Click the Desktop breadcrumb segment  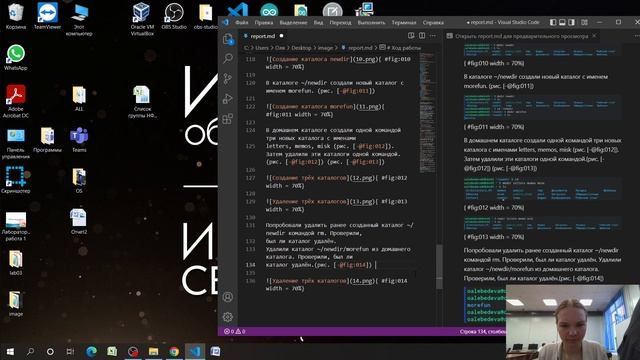pyautogui.click(x=301, y=48)
